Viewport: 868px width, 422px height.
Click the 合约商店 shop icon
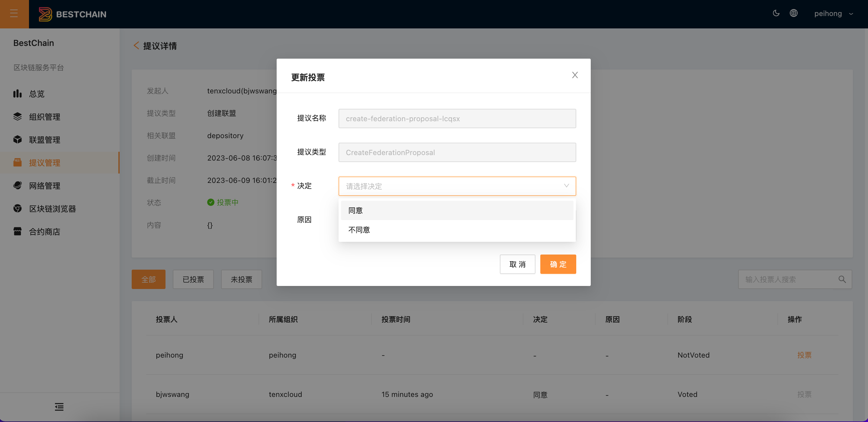coord(18,231)
